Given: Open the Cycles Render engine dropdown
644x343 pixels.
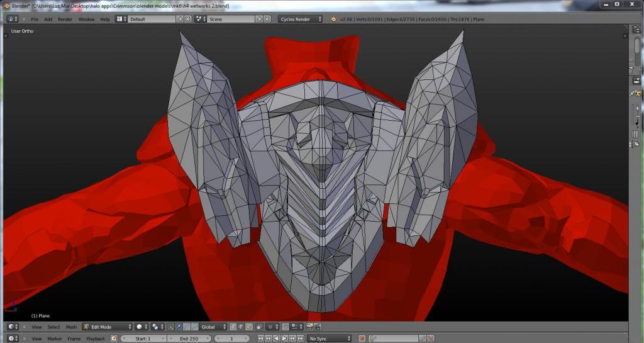Looking at the screenshot, I should pos(300,19).
